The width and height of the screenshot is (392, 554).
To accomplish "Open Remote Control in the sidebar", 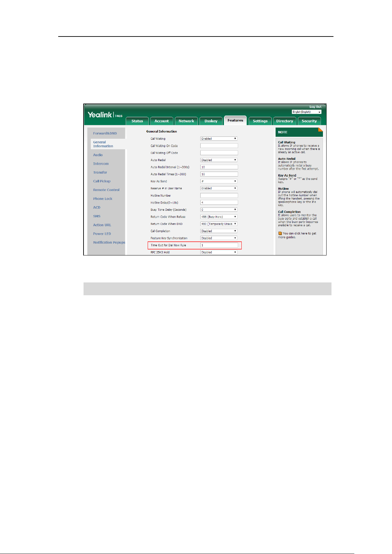I will (106, 190).
